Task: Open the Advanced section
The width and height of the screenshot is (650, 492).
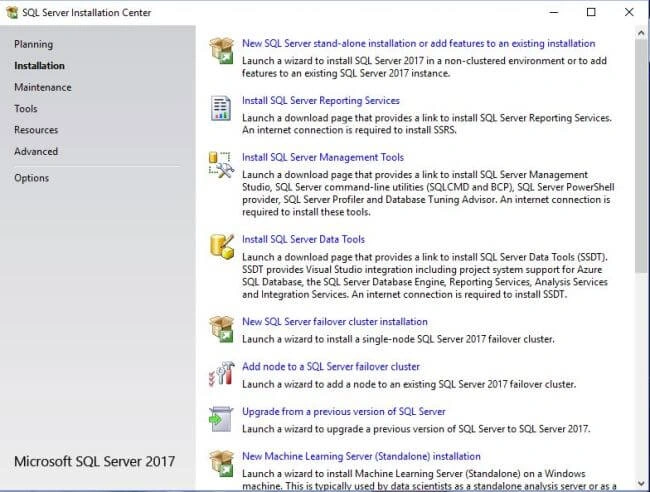Action: pos(36,152)
